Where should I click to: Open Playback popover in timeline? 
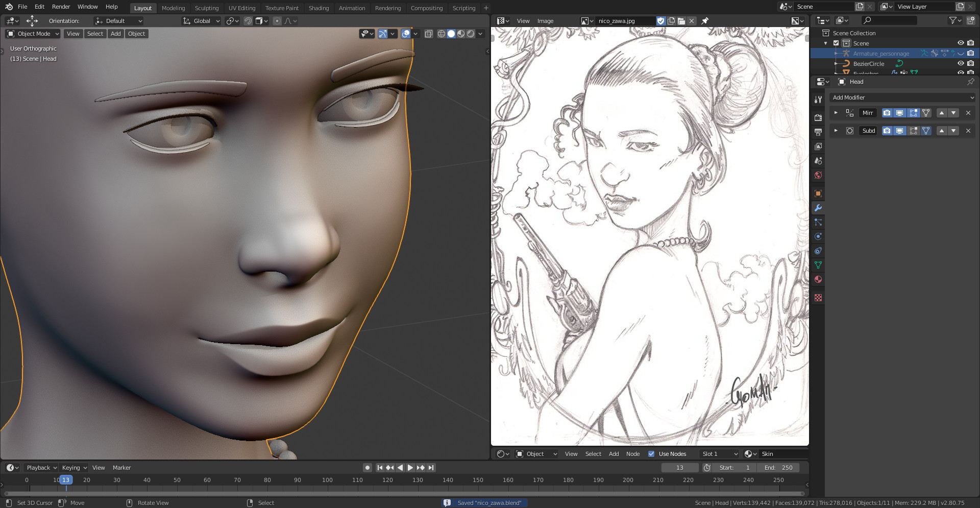click(x=41, y=468)
